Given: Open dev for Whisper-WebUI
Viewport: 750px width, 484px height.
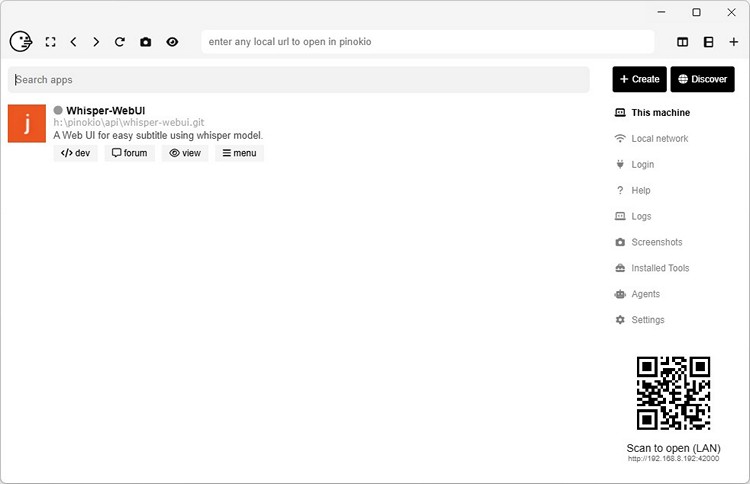Looking at the screenshot, I should click(76, 153).
